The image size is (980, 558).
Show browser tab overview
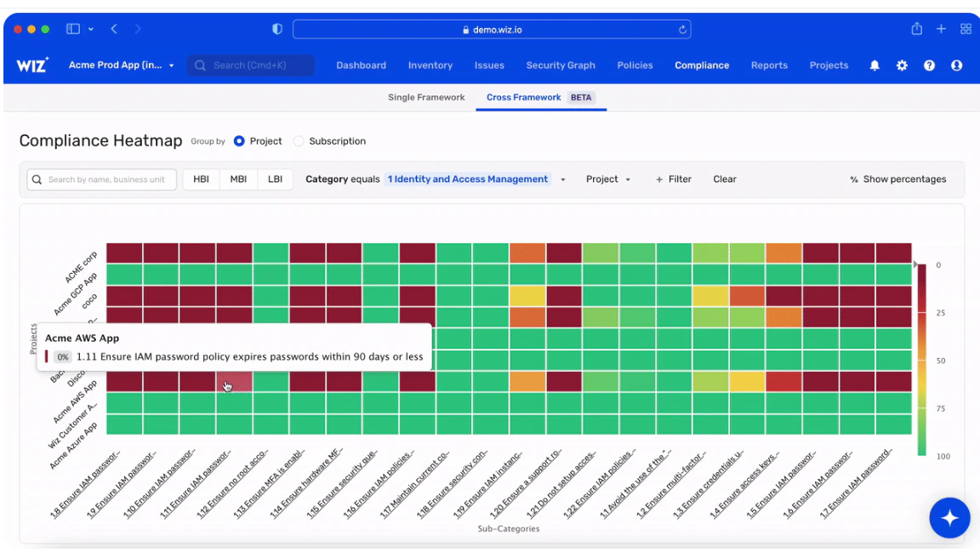966,29
